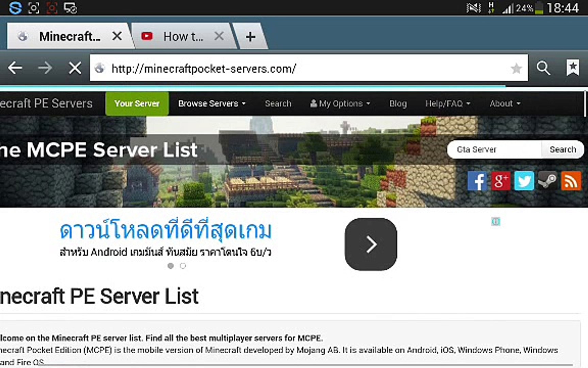Open the bookmarks list icon
The image size is (588, 368).
[x=573, y=67]
